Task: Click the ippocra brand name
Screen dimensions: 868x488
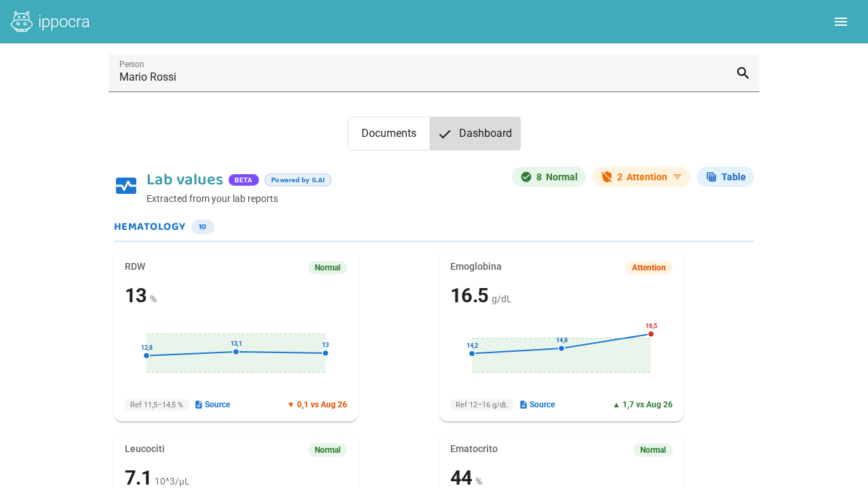Action: point(64,22)
